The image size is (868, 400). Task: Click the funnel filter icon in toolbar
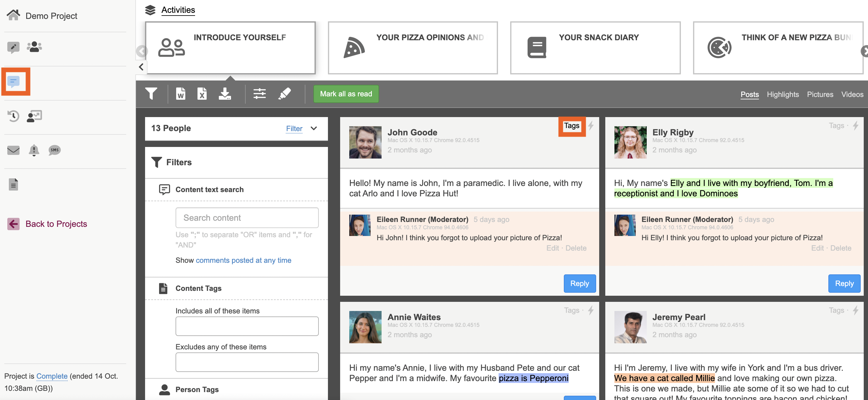(x=151, y=94)
